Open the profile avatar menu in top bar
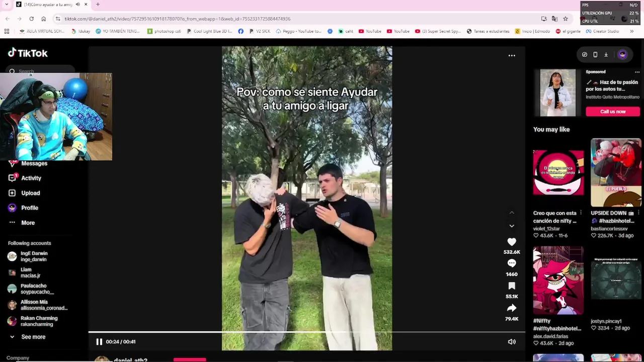 tap(622, 54)
